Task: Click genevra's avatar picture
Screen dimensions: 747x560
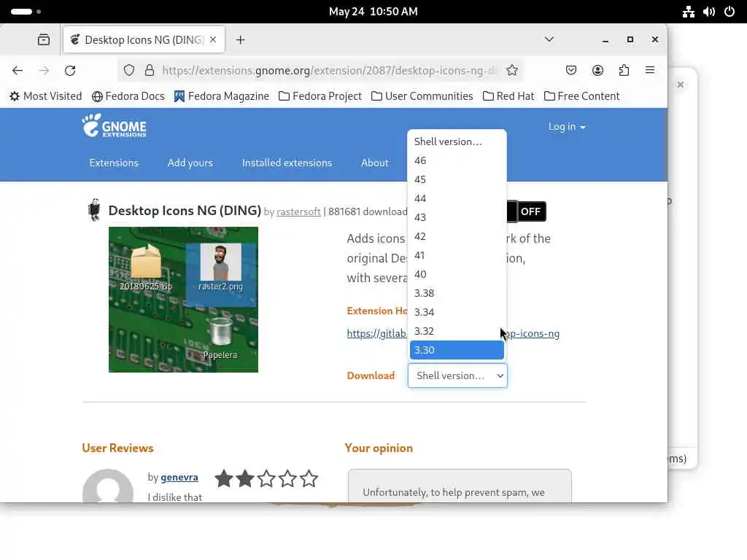Action: click(108, 486)
